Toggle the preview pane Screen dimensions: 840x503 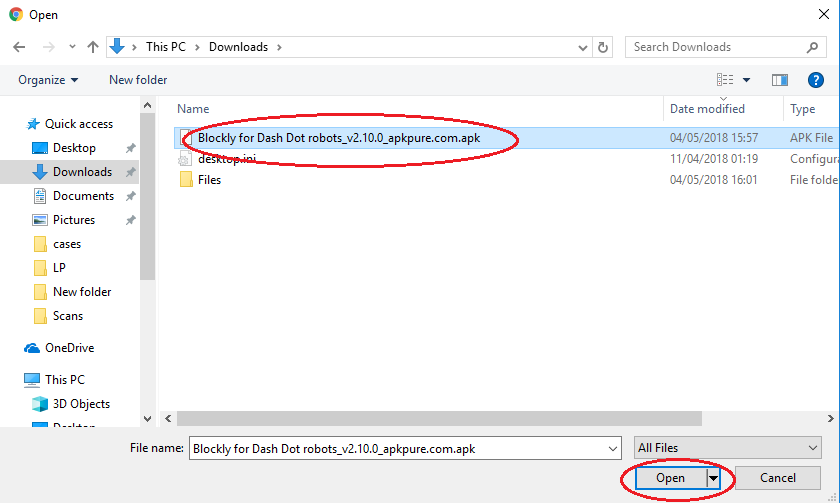pyautogui.click(x=779, y=80)
